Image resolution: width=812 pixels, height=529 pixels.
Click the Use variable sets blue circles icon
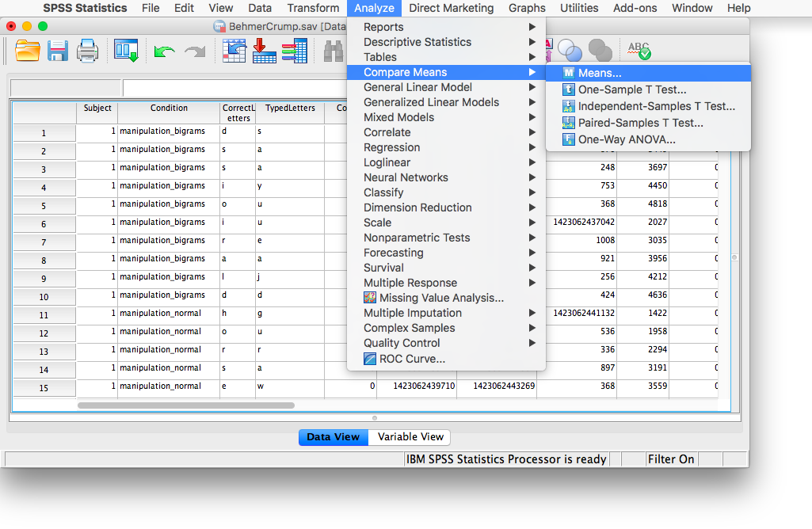click(570, 51)
